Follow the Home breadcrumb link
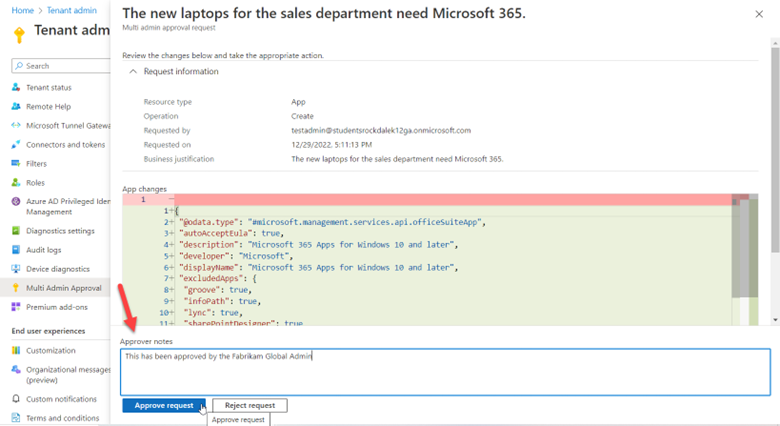Image resolution: width=780 pixels, height=426 pixels. 22,10
